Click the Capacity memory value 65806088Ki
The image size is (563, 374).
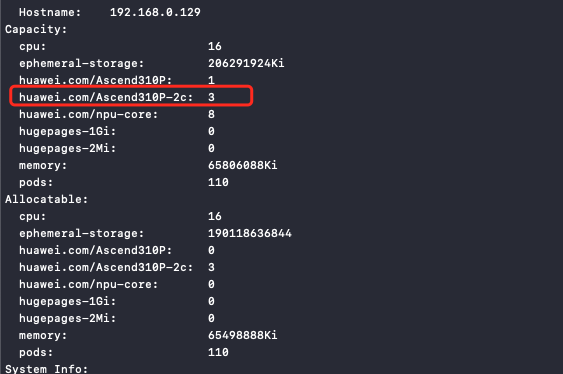click(242, 165)
